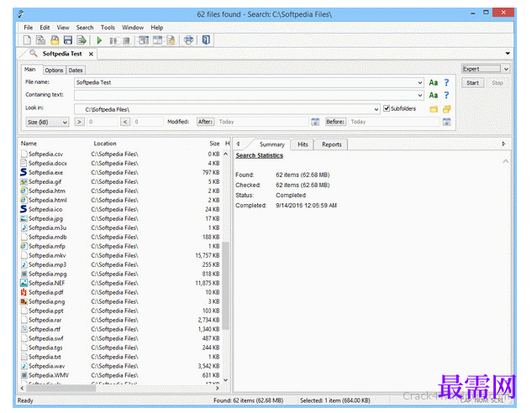Image resolution: width=532 pixels, height=413 pixels.
Task: Toggle Containing text case-sensitive Aa icon
Action: pyautogui.click(x=434, y=96)
